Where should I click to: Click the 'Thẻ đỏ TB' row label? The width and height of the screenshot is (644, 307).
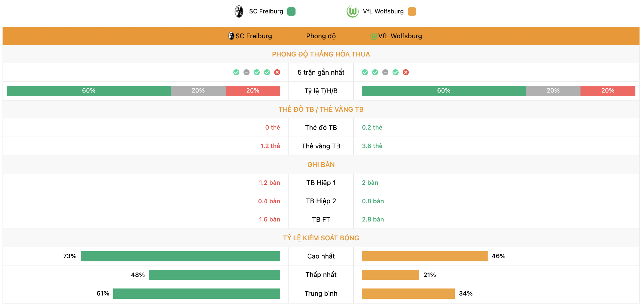click(x=321, y=128)
